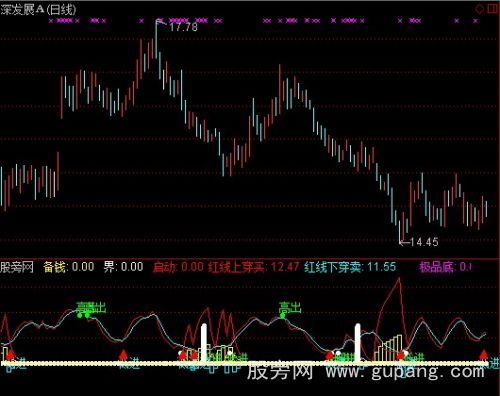
Task: Click the diamond icon in the chart corner
Action: pos(480,9)
